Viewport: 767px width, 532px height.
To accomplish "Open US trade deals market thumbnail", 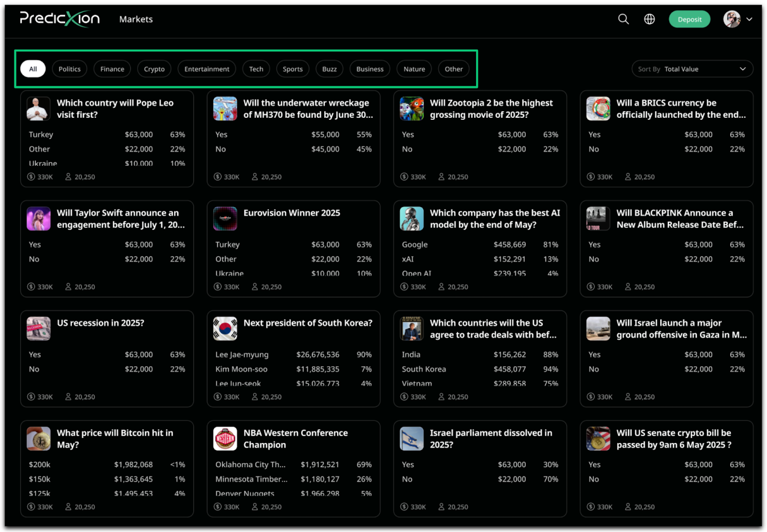I will click(411, 329).
